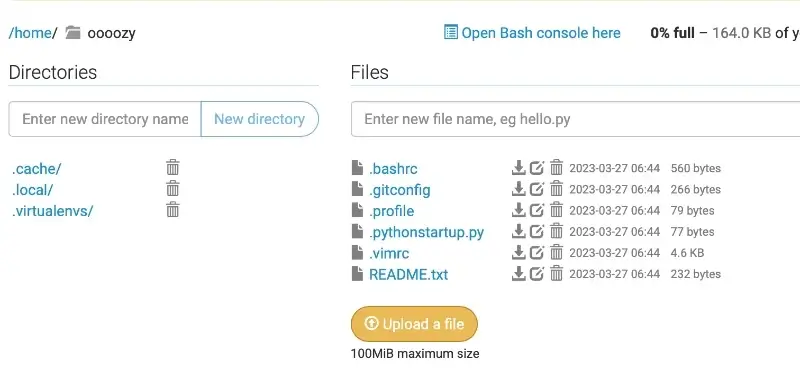
Task: Select the 77 bytes size text
Action: 692,231
